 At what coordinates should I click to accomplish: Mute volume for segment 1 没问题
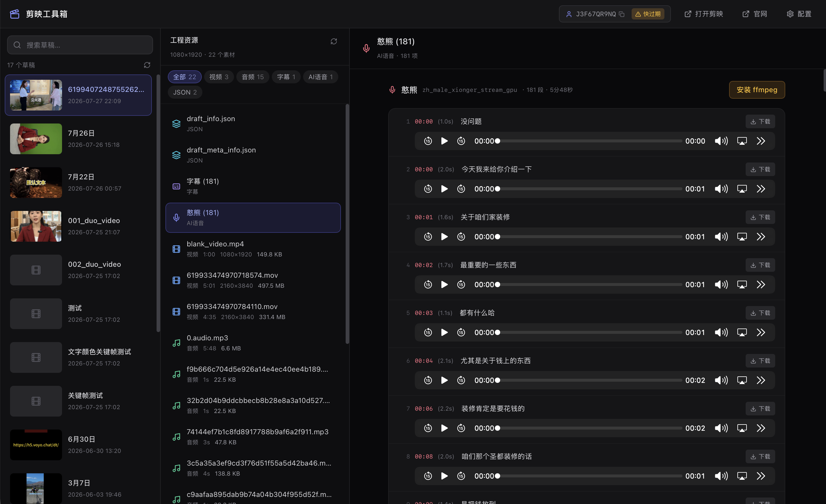click(721, 141)
